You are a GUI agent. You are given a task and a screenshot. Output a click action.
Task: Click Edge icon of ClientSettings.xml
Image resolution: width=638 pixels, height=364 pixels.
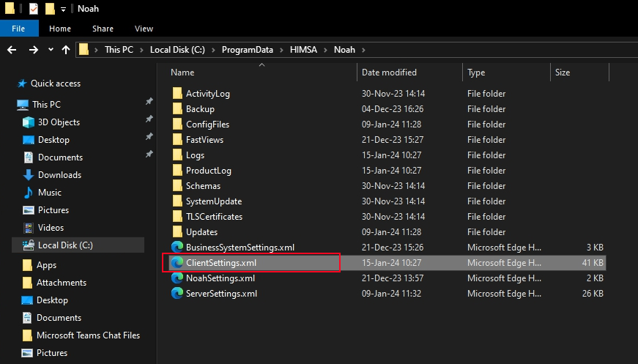[x=177, y=263]
